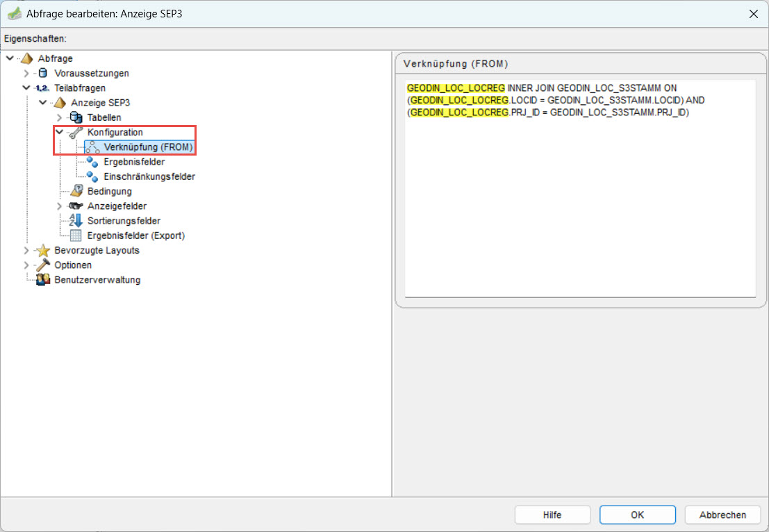The height and width of the screenshot is (532, 769).
Task: Close the Abfrage bearbeiten dialog
Action: (x=754, y=14)
